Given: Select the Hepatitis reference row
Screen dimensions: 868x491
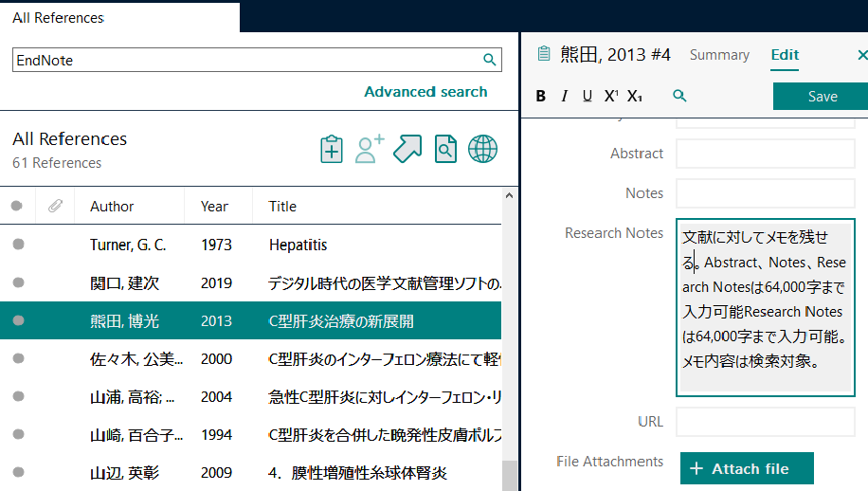Looking at the screenshot, I should (x=251, y=245).
